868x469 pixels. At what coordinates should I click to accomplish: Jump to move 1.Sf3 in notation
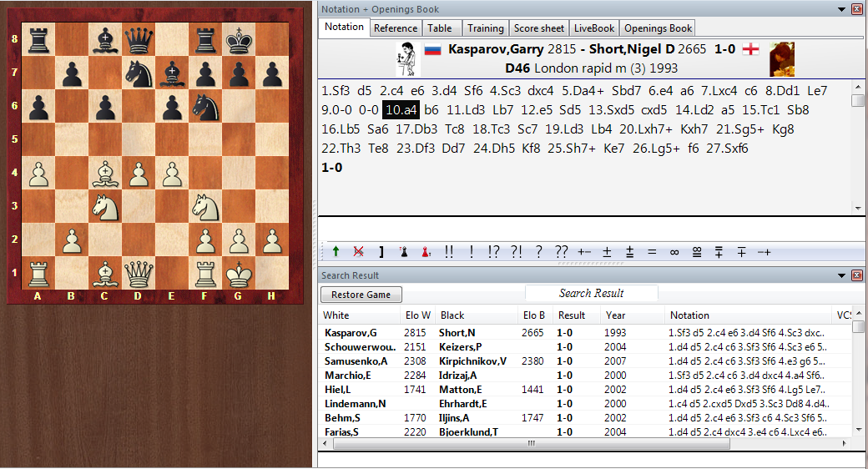click(x=336, y=91)
